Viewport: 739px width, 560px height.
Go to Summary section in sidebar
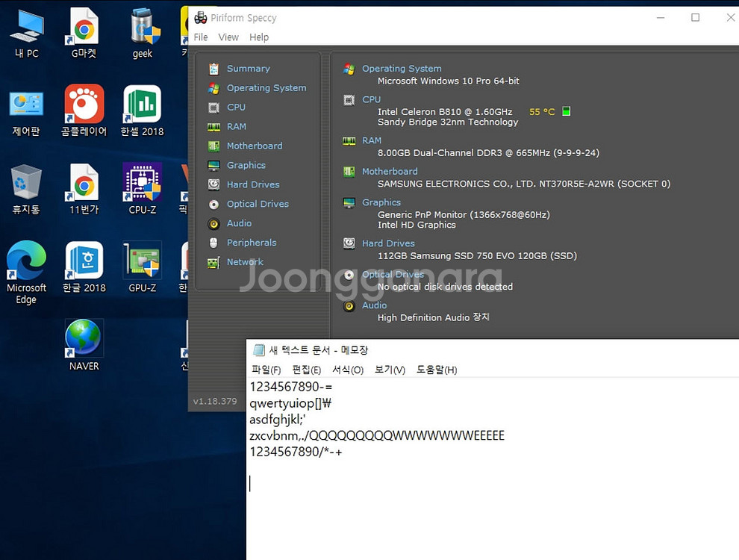(x=249, y=69)
